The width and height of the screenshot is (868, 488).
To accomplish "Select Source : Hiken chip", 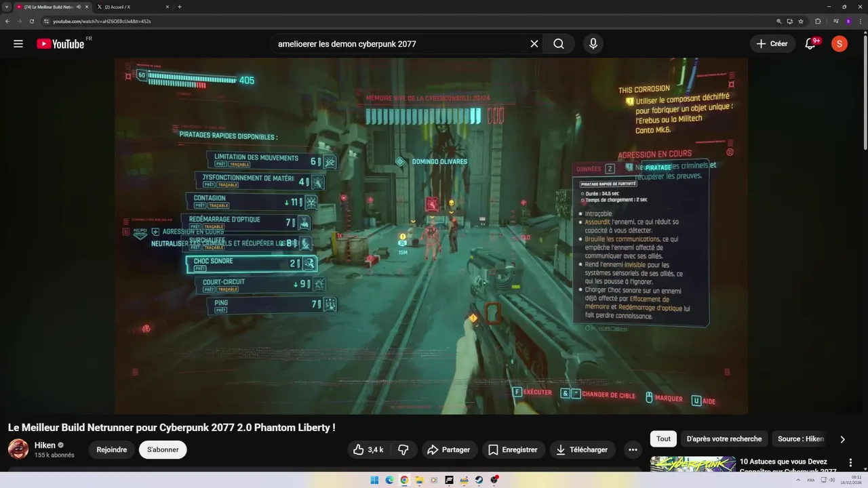I will coord(800,439).
